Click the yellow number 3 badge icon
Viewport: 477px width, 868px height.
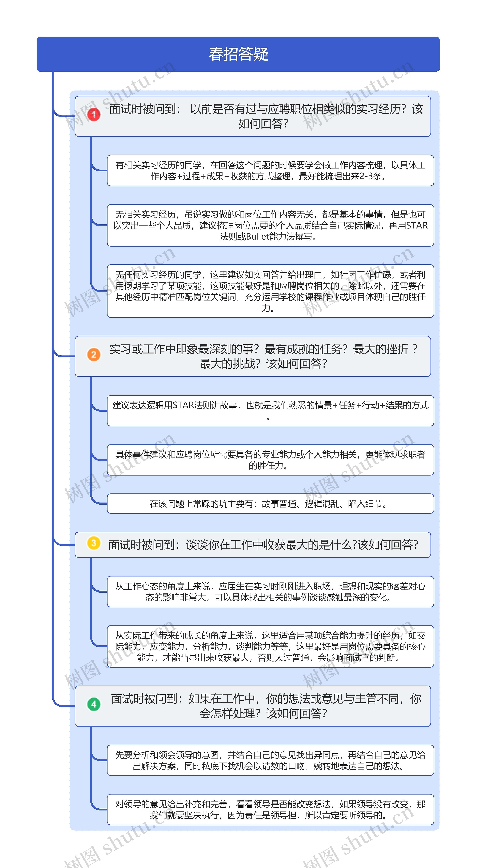point(94,543)
